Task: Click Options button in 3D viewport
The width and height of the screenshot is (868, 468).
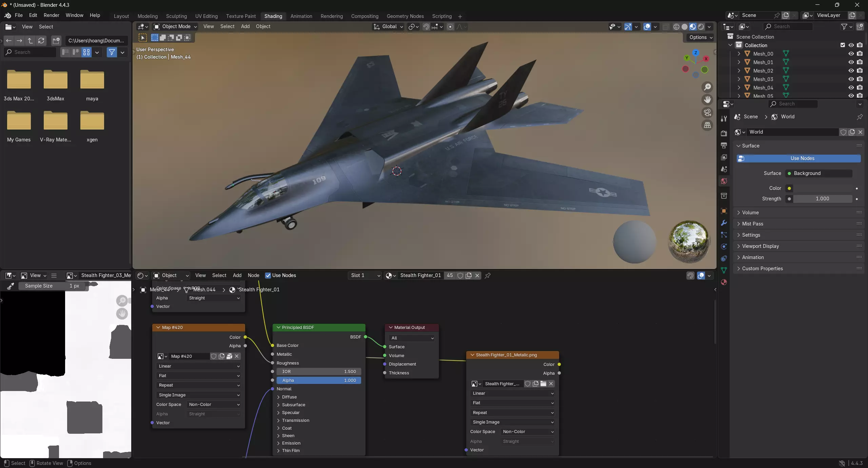Action: (701, 37)
